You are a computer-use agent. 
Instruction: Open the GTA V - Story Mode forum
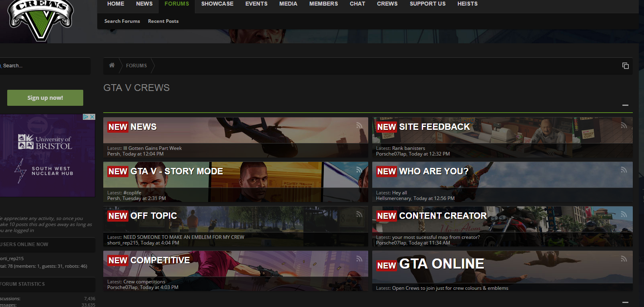[x=177, y=172]
